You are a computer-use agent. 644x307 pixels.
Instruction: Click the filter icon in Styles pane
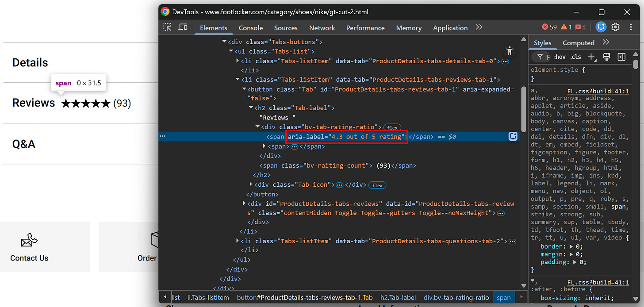pyautogui.click(x=540, y=57)
